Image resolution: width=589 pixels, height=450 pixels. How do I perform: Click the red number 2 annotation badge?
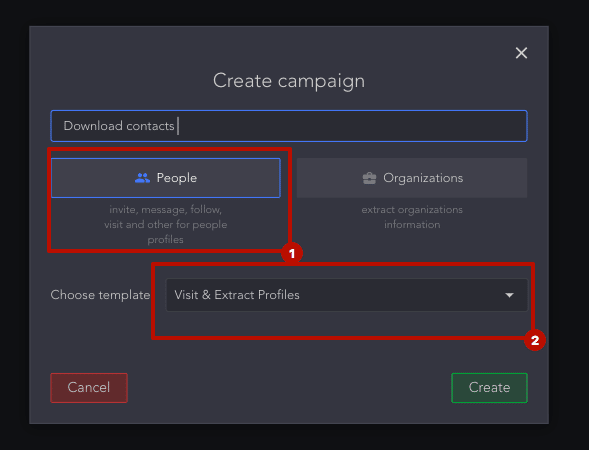tap(535, 340)
